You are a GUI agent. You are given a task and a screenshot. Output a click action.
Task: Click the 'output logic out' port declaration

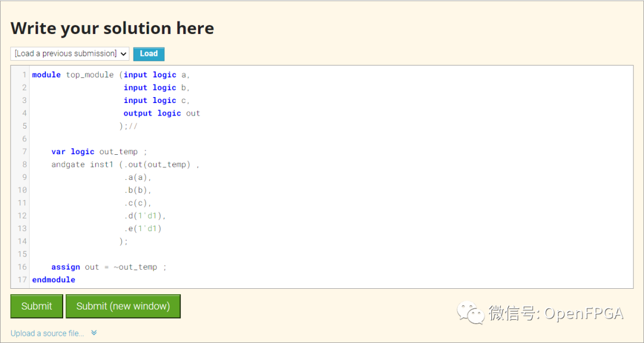(162, 113)
